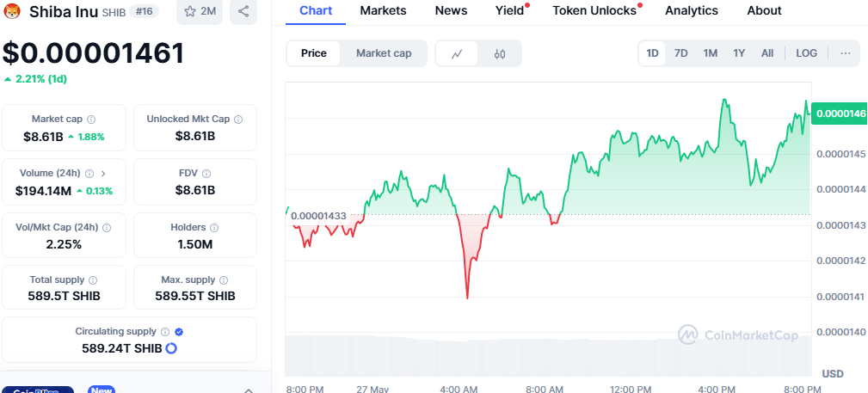Show info icon for Volume (24h)

click(89, 173)
